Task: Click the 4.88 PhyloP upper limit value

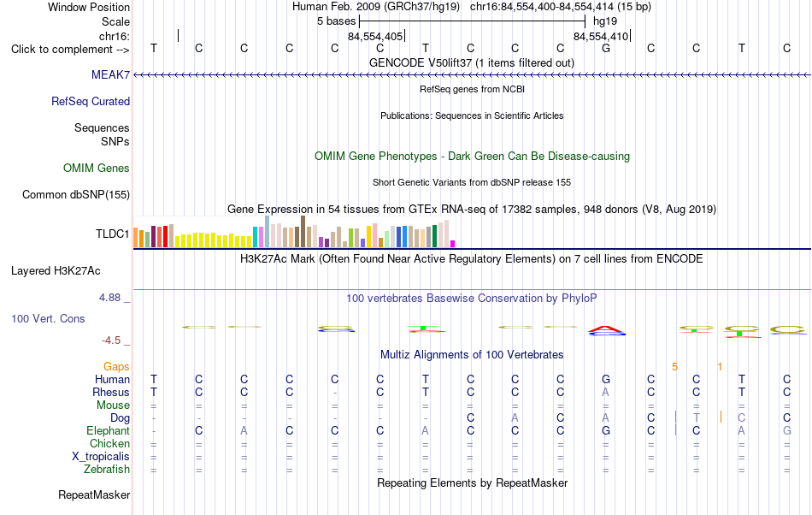Action: click(x=109, y=298)
